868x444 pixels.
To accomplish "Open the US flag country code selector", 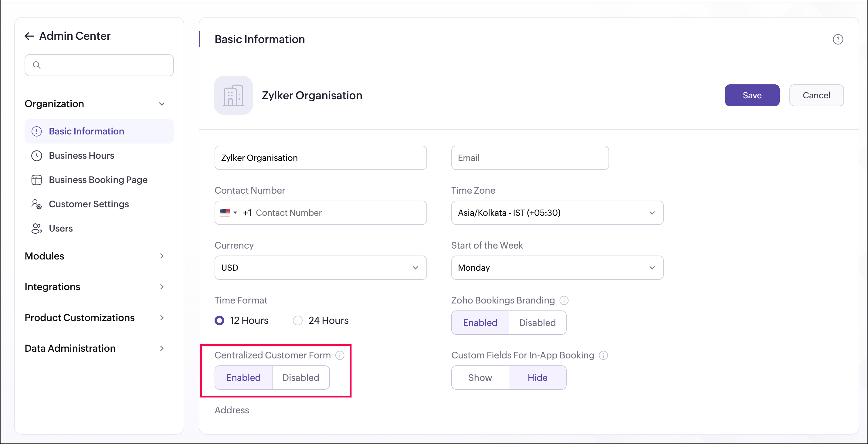I will pyautogui.click(x=228, y=212).
